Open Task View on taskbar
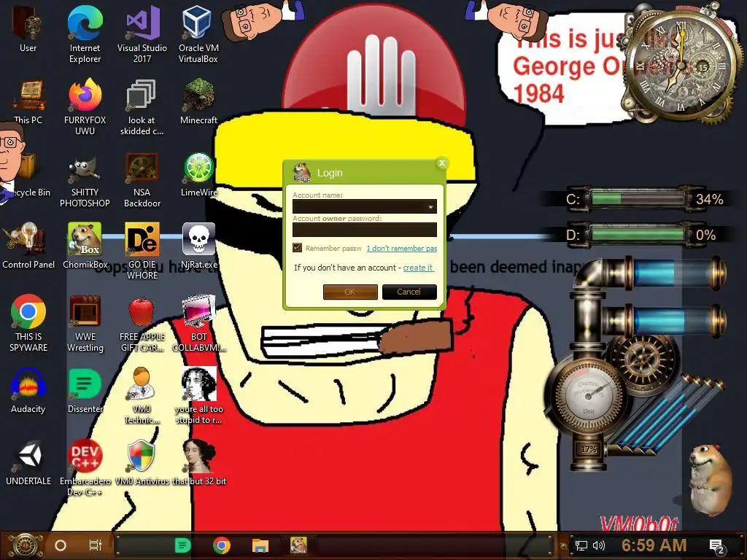This screenshot has width=747, height=560. (x=96, y=545)
